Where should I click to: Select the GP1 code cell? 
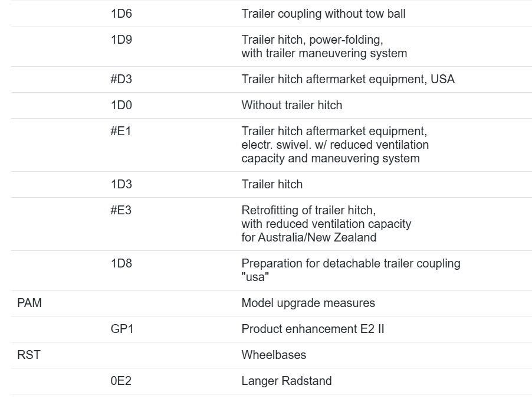click(122, 329)
